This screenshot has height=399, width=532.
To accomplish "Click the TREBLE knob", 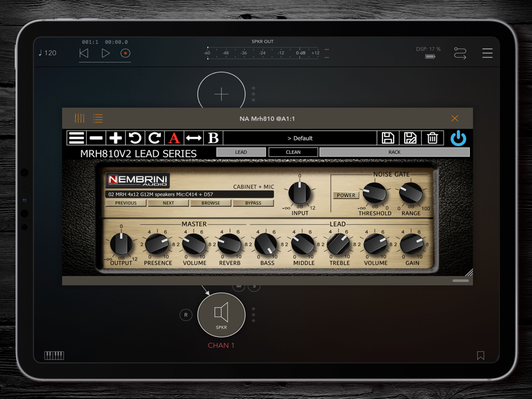I will tap(338, 244).
